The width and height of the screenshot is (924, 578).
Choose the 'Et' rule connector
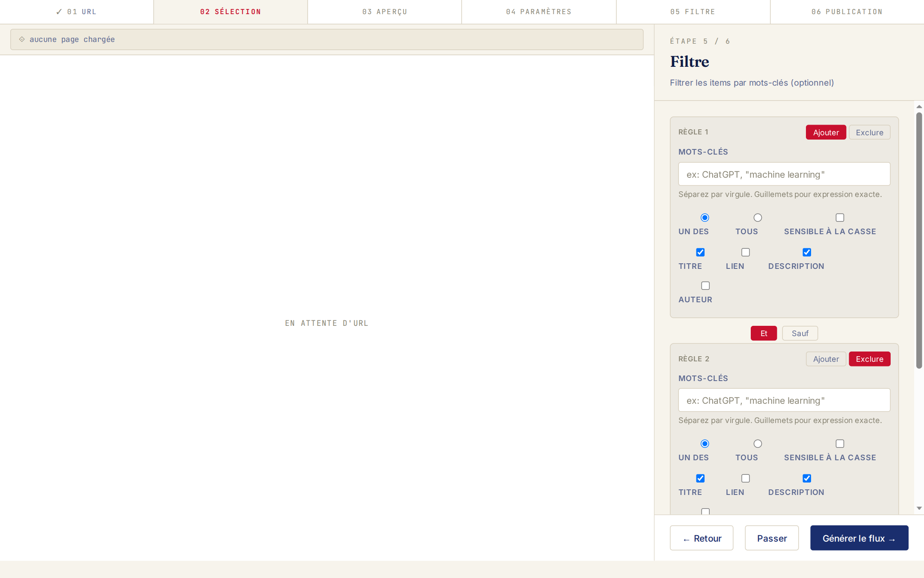pos(764,333)
